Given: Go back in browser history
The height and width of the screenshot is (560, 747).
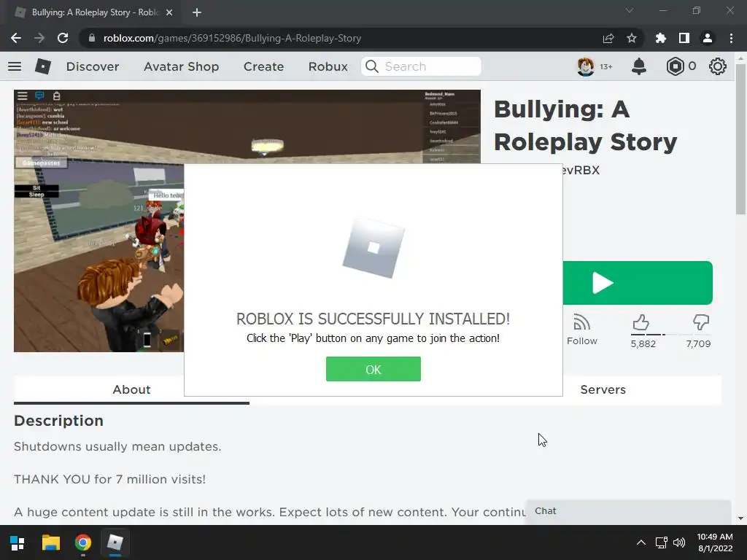Looking at the screenshot, I should 16,38.
